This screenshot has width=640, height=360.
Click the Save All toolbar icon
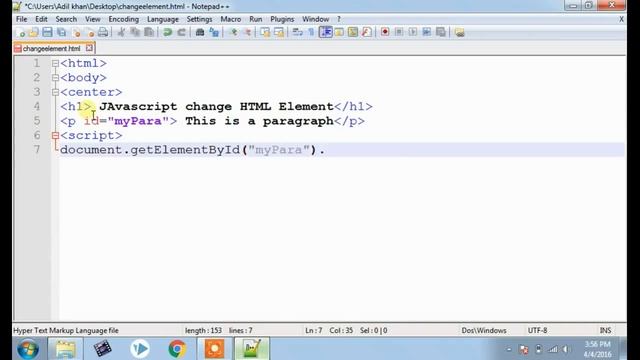click(62, 32)
